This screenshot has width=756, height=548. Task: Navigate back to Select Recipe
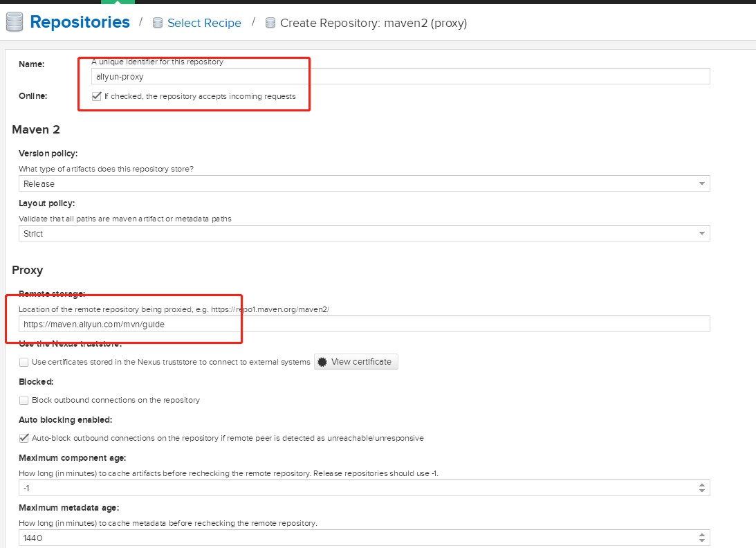204,24
